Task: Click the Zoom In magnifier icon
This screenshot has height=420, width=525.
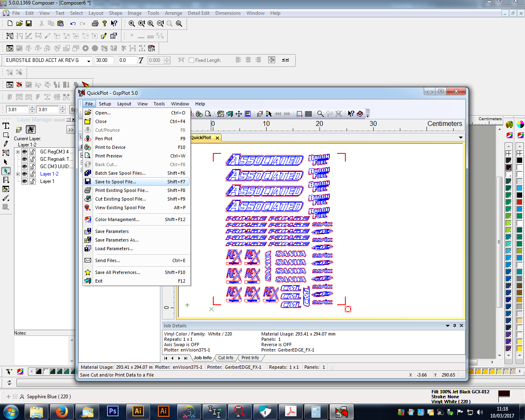Action: (x=132, y=23)
